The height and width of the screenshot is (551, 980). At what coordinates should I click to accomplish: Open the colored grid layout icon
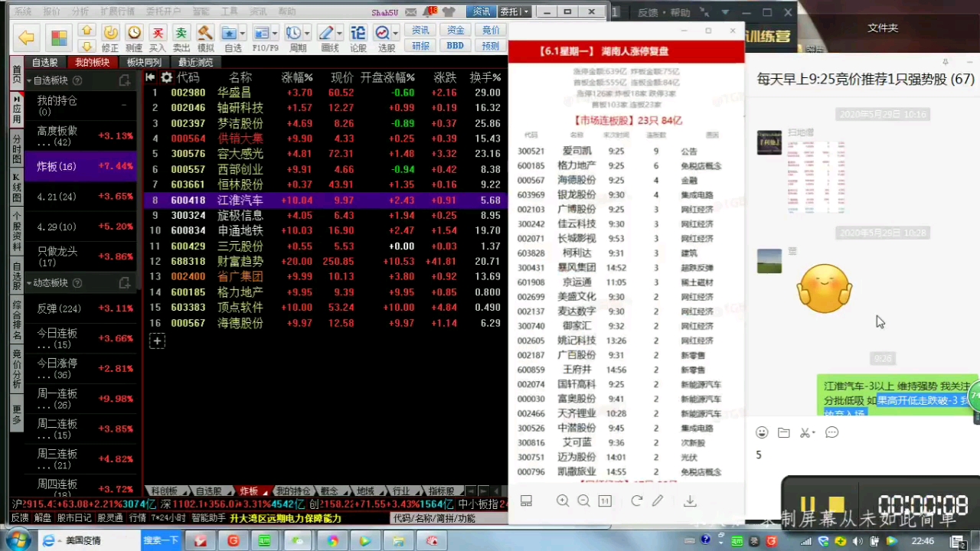[x=59, y=37]
